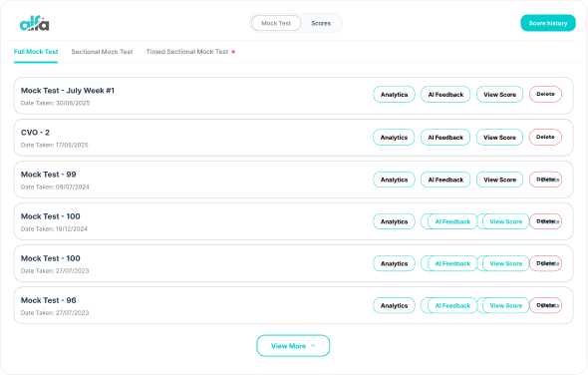
Task: Delete the CVO - 2 test
Action: 545,137
